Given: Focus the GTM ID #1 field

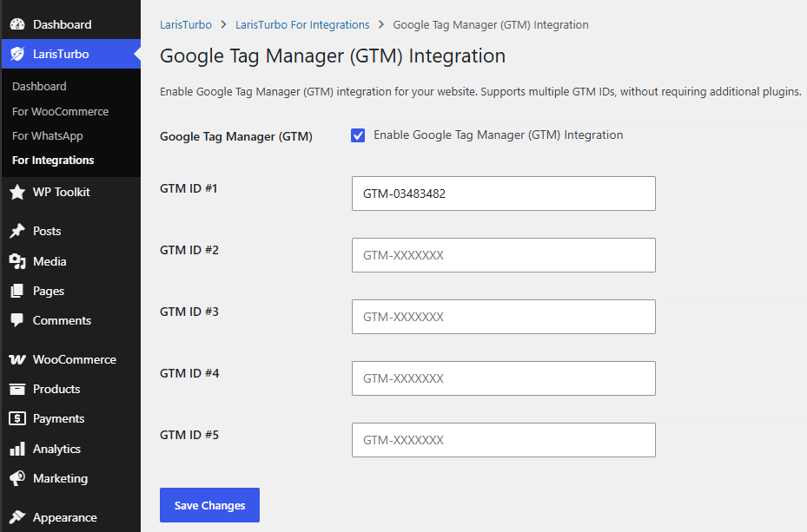Looking at the screenshot, I should [503, 194].
